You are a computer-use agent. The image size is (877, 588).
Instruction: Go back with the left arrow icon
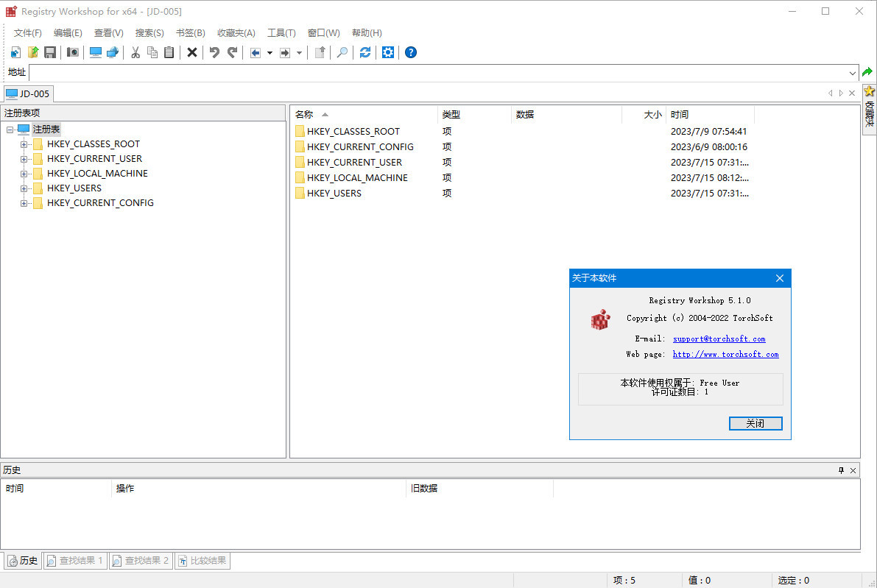point(256,52)
